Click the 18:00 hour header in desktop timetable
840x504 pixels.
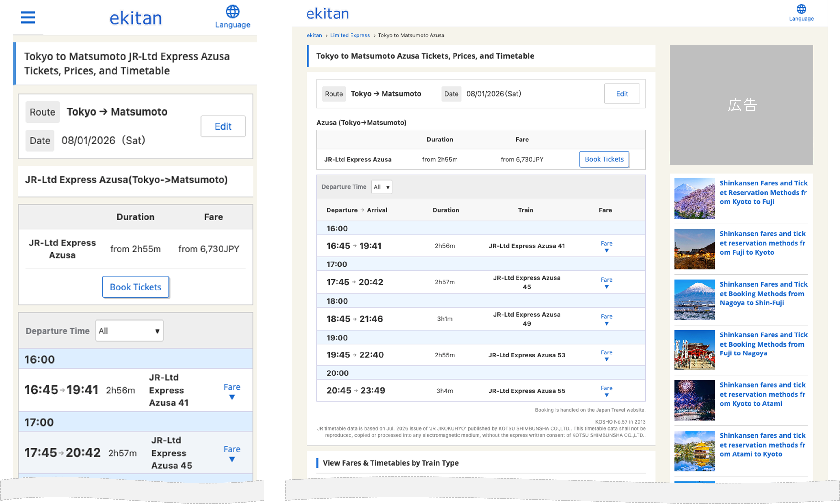click(x=481, y=301)
